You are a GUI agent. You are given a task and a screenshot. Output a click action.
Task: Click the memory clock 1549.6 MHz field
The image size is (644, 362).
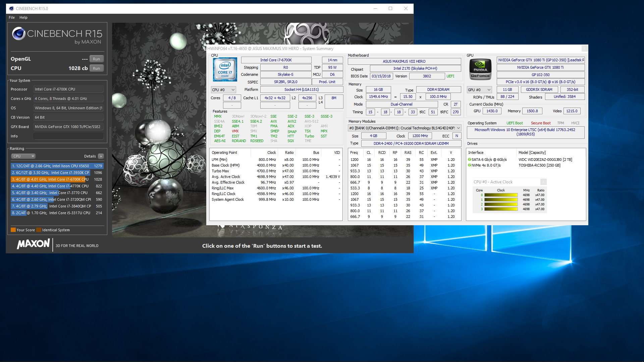pyautogui.click(x=378, y=97)
